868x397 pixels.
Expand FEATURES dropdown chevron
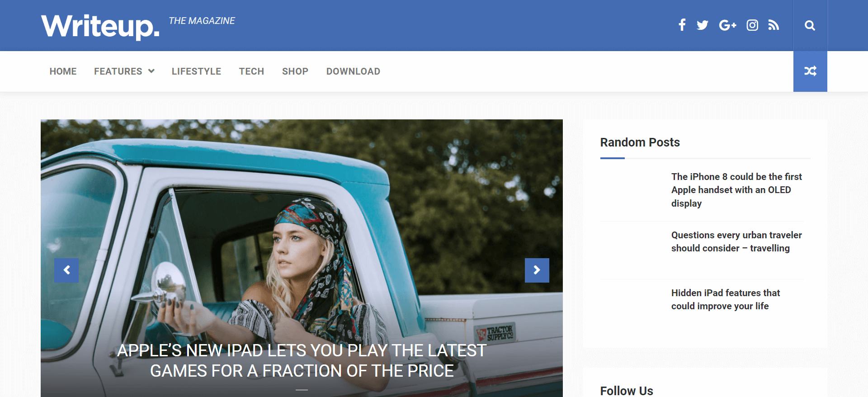point(151,71)
